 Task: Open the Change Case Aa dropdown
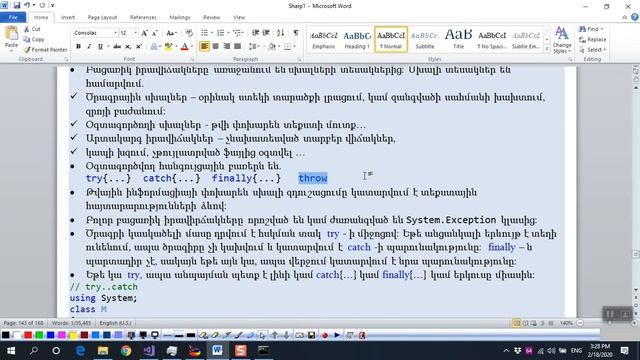(x=171, y=33)
